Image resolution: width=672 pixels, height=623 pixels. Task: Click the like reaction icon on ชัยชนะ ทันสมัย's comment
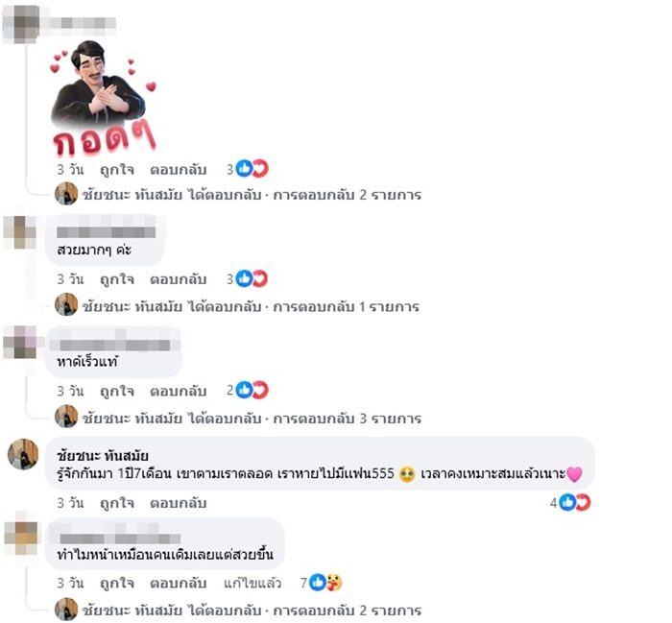tap(567, 502)
